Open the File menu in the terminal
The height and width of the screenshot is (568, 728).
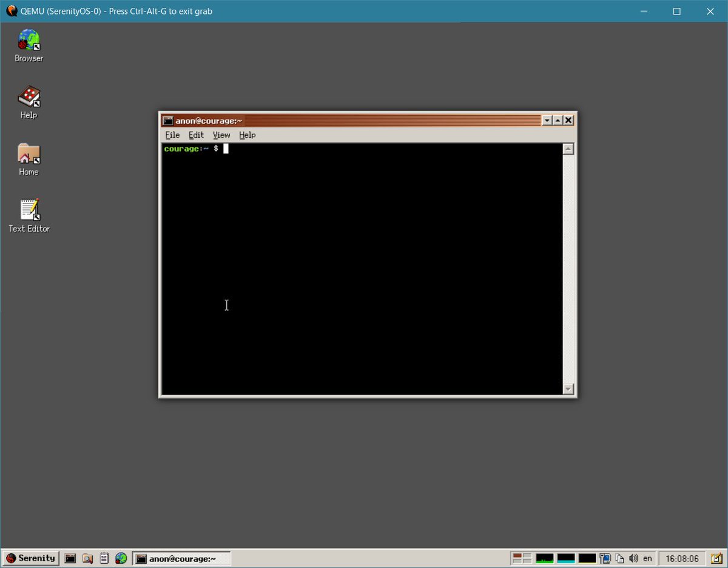172,135
